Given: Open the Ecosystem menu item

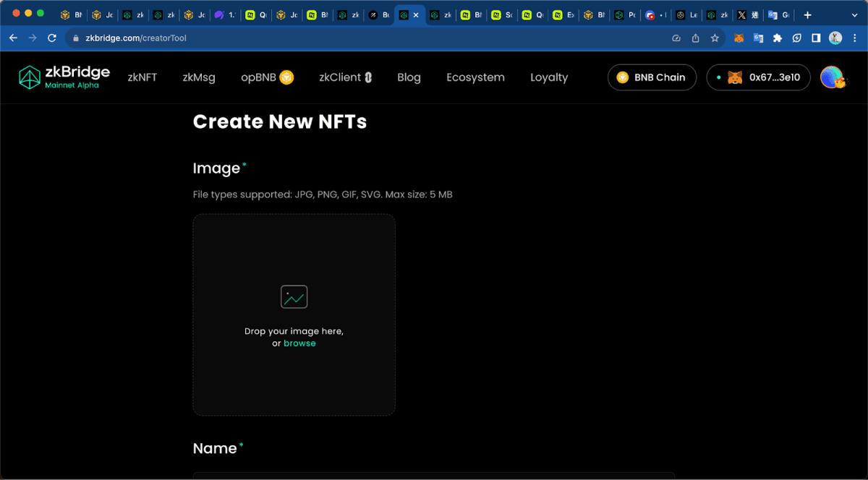Looking at the screenshot, I should coord(475,77).
